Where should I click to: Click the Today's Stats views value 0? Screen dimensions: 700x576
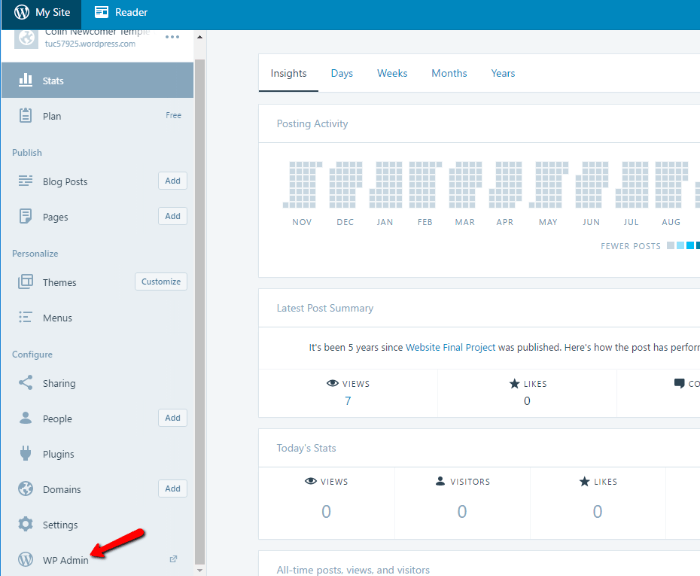(x=326, y=511)
